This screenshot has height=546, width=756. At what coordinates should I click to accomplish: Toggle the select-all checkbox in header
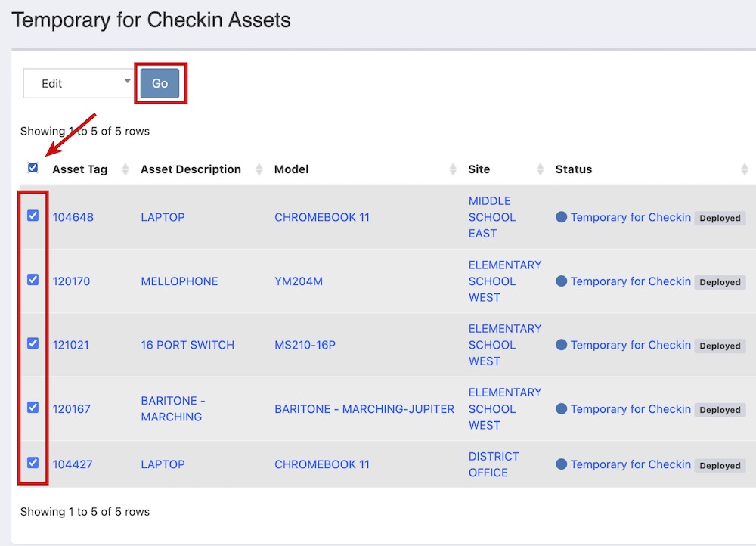[x=33, y=168]
